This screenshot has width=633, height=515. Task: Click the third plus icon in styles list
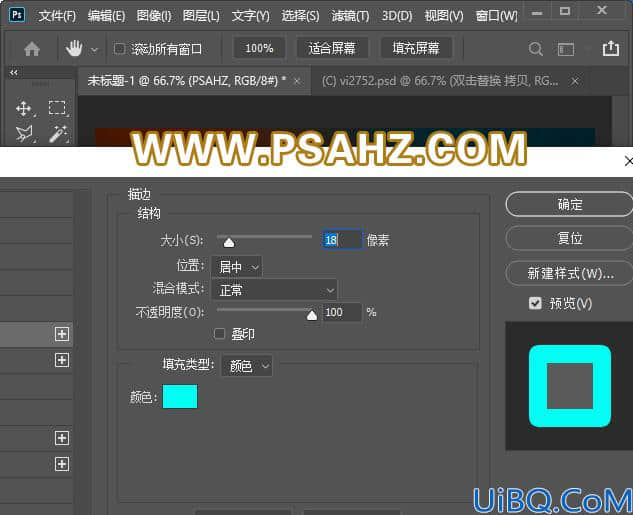62,438
